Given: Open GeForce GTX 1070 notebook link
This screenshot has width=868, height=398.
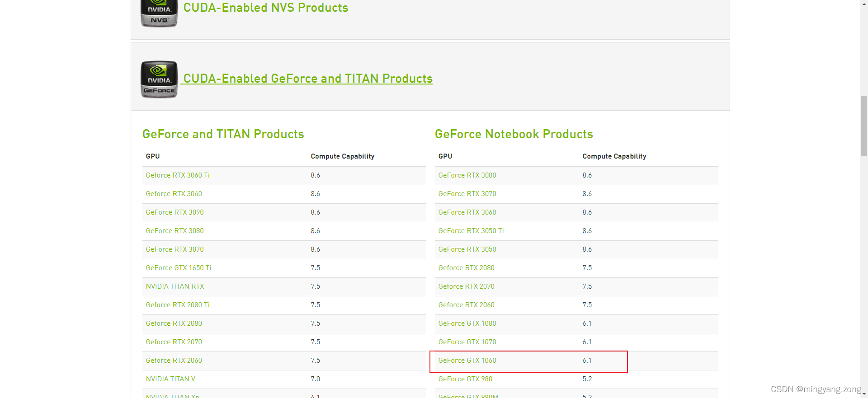Looking at the screenshot, I should (467, 342).
